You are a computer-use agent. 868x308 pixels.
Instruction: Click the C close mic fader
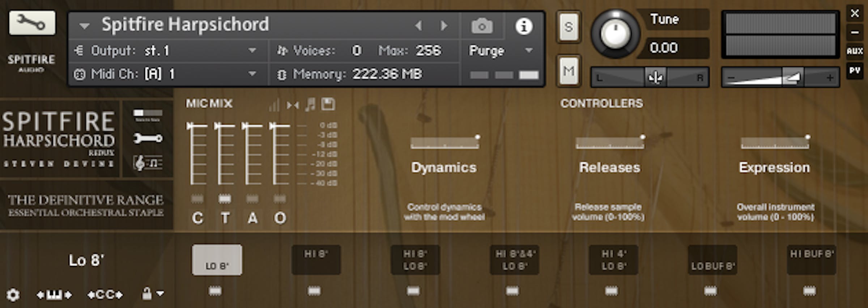tap(197, 154)
